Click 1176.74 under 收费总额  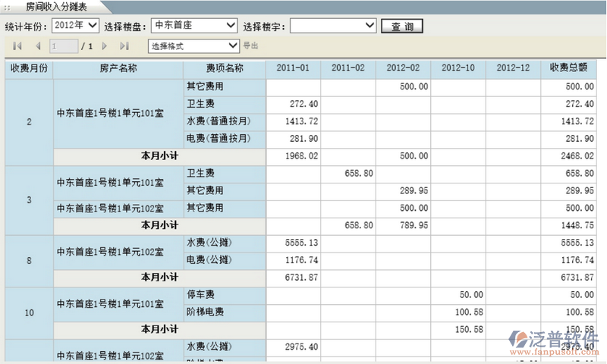pyautogui.click(x=577, y=260)
